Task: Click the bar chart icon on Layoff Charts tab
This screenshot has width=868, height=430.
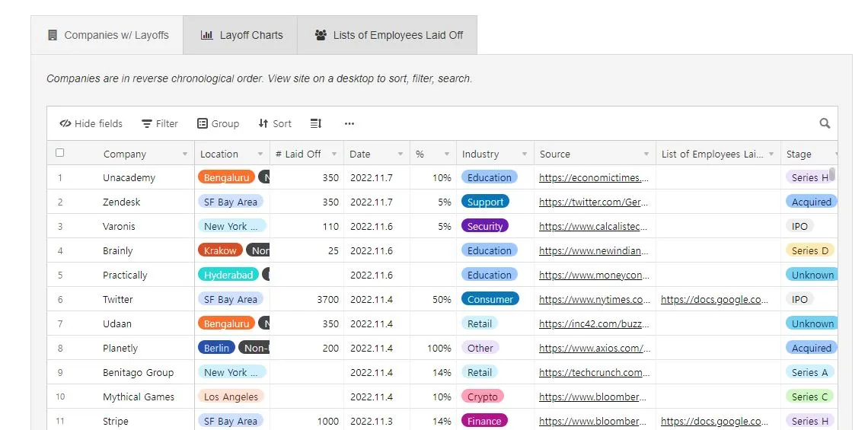Action: click(206, 35)
